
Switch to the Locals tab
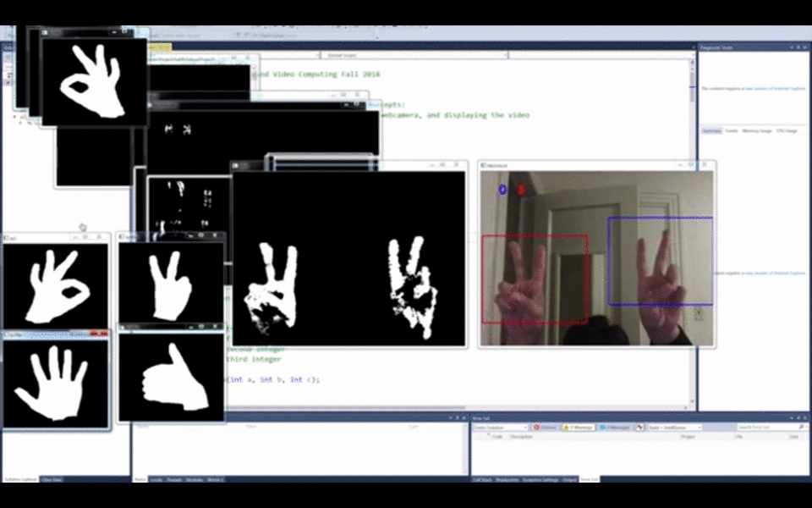[156, 479]
